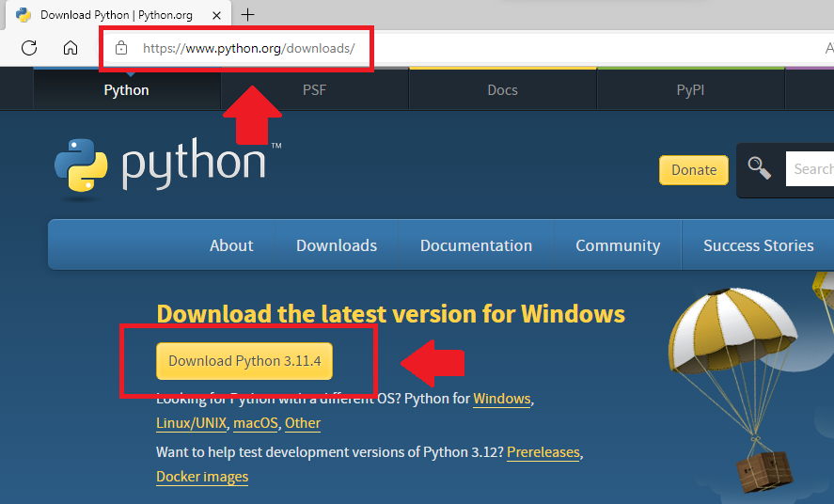Close the Download Python tab

[x=216, y=15]
